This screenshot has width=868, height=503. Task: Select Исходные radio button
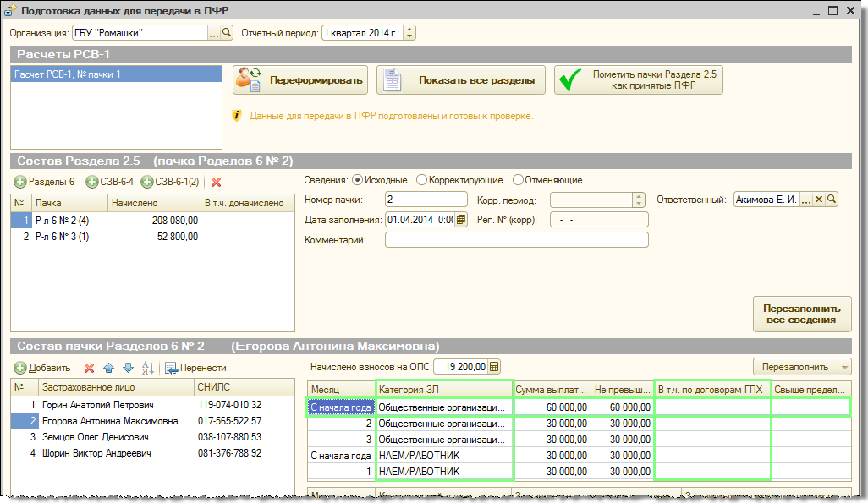[357, 180]
